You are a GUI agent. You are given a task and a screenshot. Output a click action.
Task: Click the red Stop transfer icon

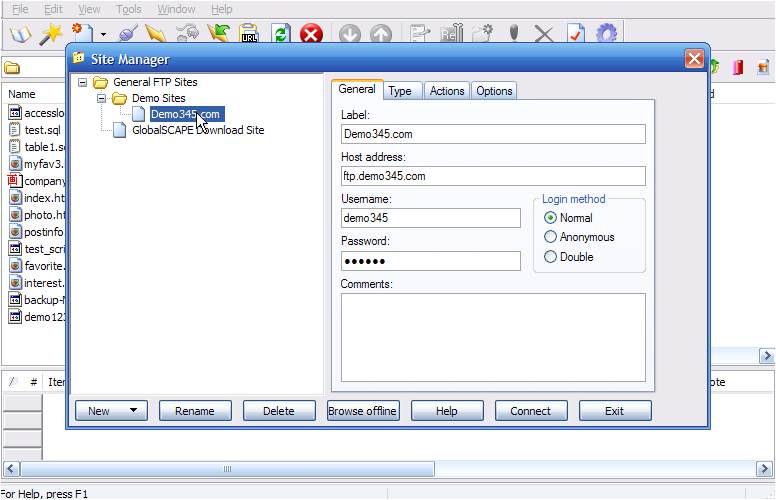click(x=311, y=35)
